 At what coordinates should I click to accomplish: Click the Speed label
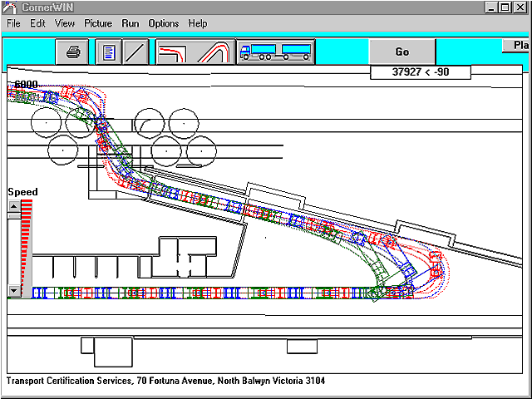tap(22, 192)
